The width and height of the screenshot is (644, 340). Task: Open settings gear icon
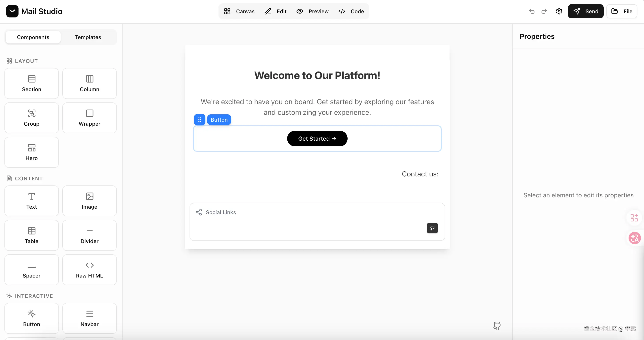[x=559, y=11]
